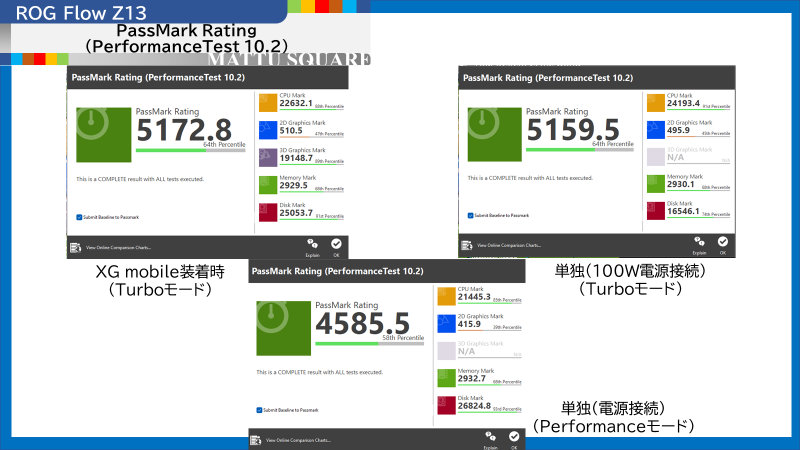The image size is (800, 450).
Task: Click Disk Mark icon beside 25053.7
Action: coord(268,213)
